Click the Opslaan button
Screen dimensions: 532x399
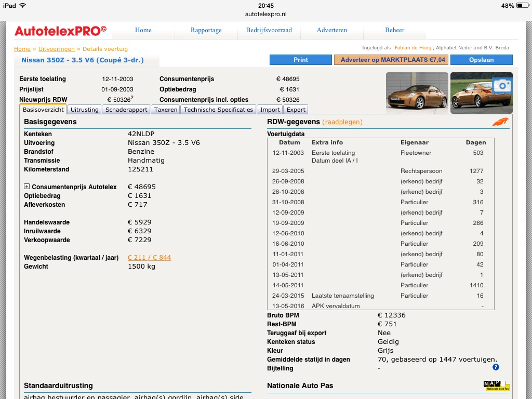tap(481, 60)
